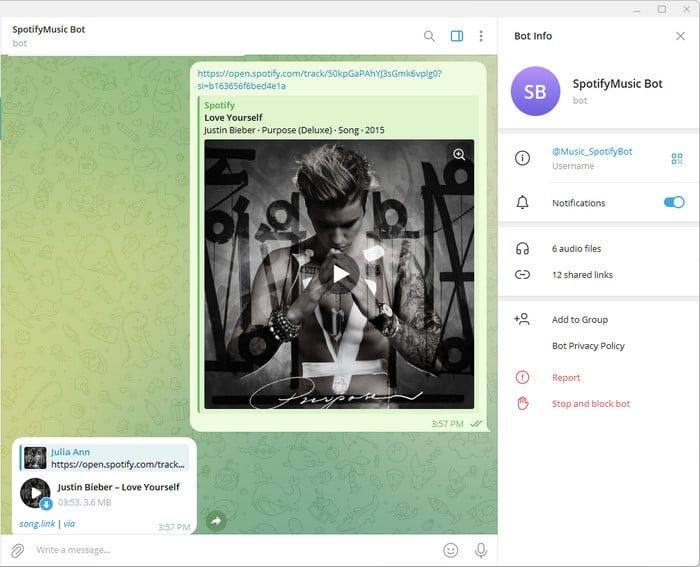700x567 pixels.
Task: Open the via link
Action: (69, 524)
